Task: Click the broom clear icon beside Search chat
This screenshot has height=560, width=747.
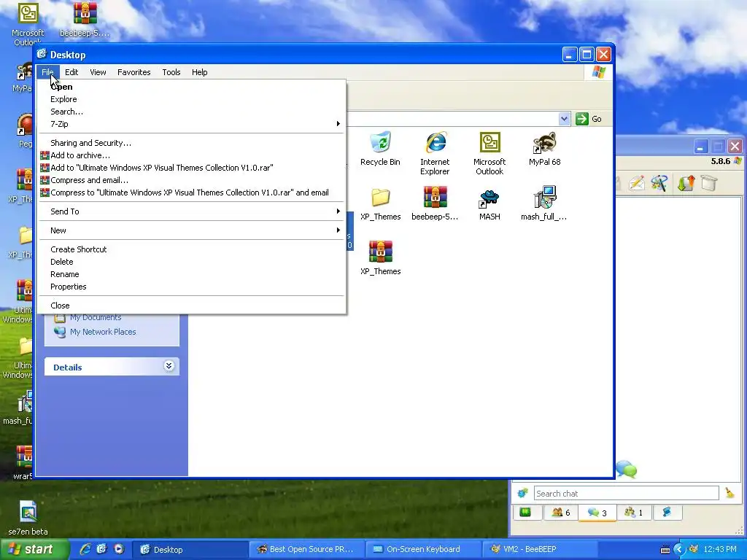Action: tap(729, 493)
